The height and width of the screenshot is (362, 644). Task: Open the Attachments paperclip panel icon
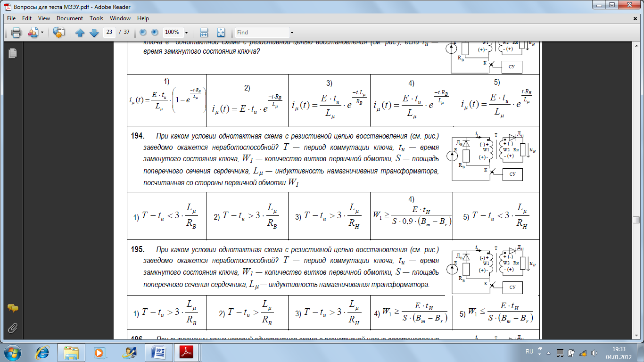tap(13, 328)
